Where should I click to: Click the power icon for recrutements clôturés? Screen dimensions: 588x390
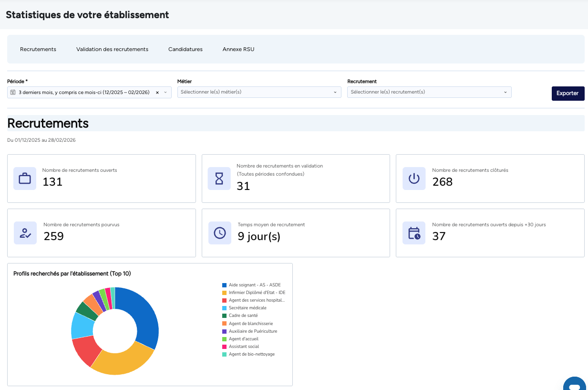[414, 179]
